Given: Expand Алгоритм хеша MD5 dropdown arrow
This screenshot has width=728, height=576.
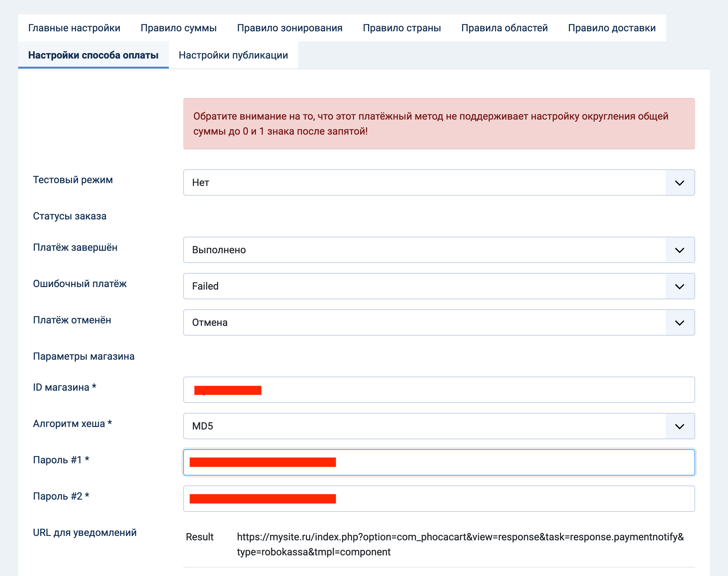Looking at the screenshot, I should coord(679,426).
